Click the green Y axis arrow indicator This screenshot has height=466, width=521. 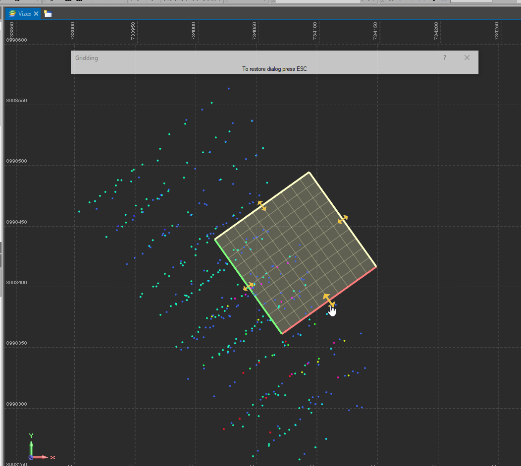click(x=31, y=447)
